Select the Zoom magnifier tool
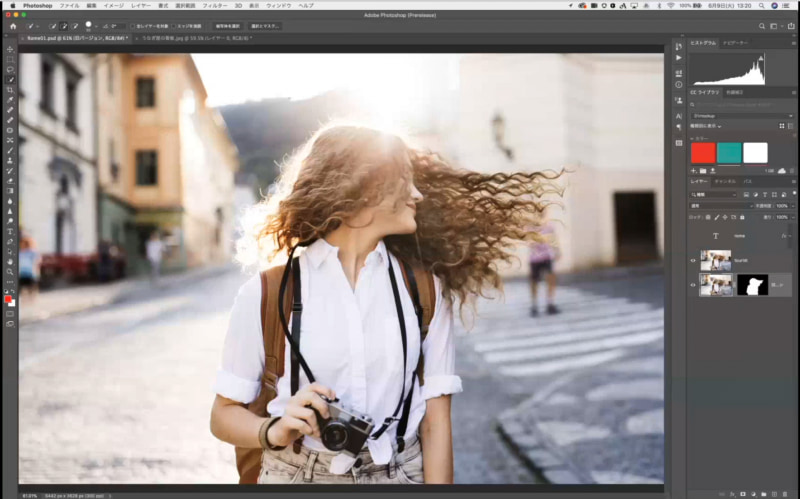The image size is (800, 499). tap(10, 272)
